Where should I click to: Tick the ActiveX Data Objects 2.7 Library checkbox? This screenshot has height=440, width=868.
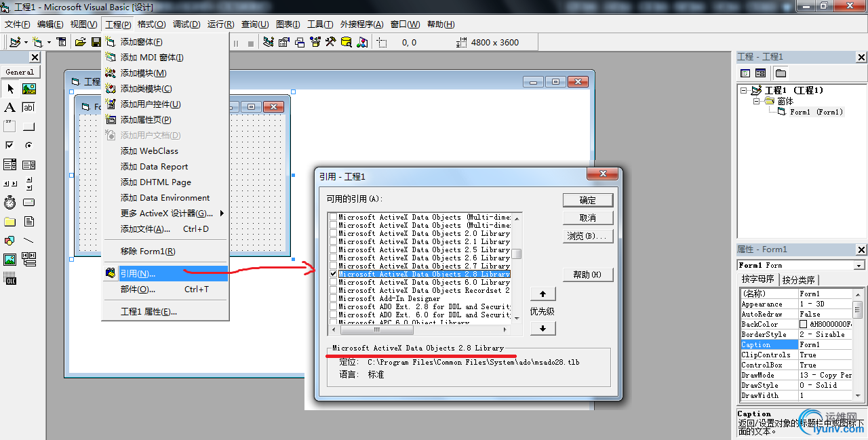(333, 266)
